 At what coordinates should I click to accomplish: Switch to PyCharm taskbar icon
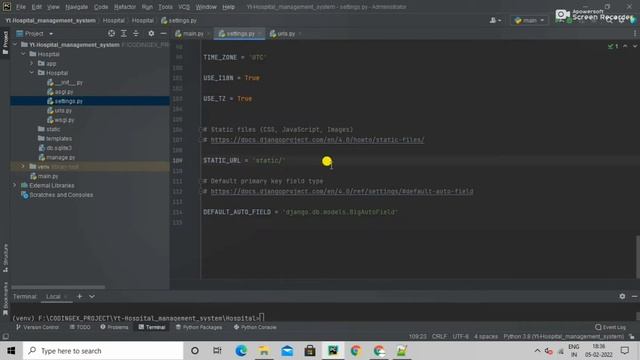333,351
